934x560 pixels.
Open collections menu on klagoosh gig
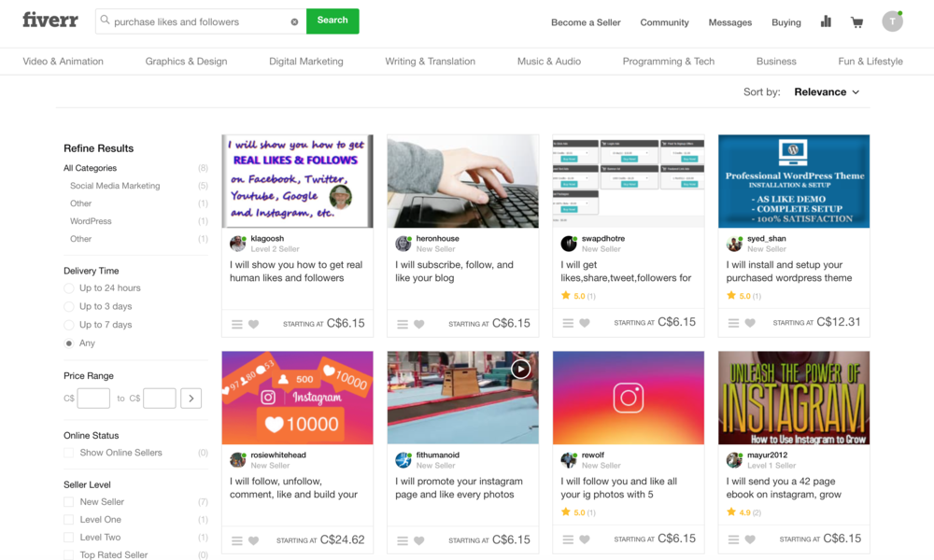(x=237, y=325)
